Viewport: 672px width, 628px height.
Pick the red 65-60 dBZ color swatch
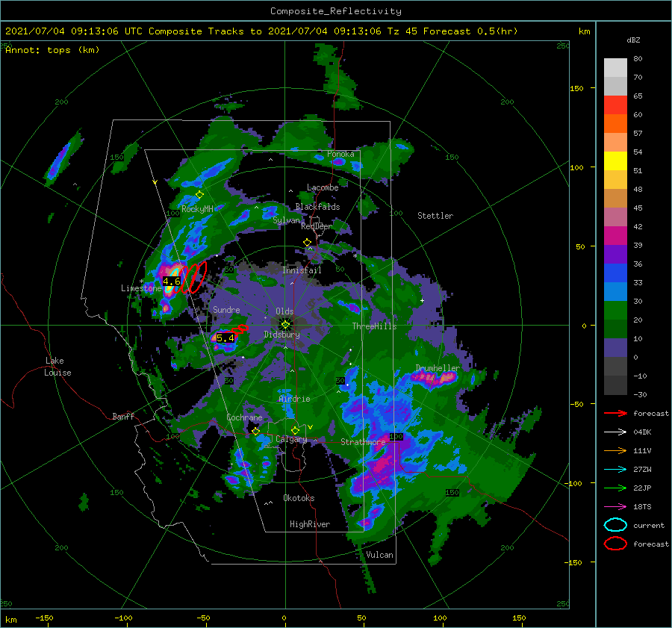(x=615, y=105)
